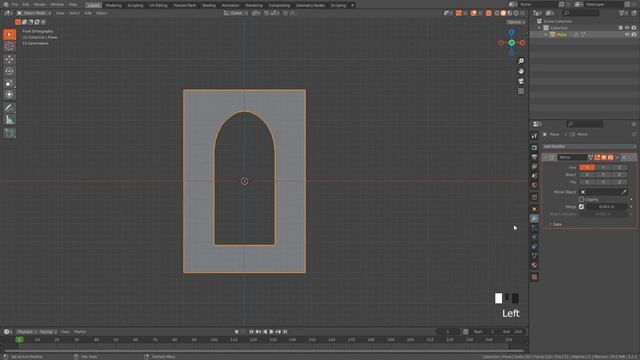
Task: Switch to the Modeling workspace tab
Action: tap(113, 5)
